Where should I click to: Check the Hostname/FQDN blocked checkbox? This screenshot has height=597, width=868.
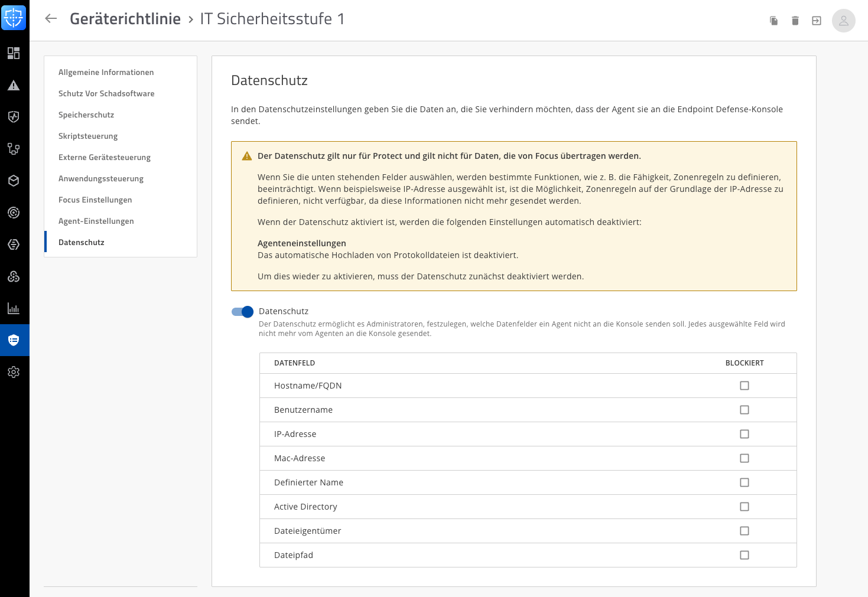click(x=744, y=386)
